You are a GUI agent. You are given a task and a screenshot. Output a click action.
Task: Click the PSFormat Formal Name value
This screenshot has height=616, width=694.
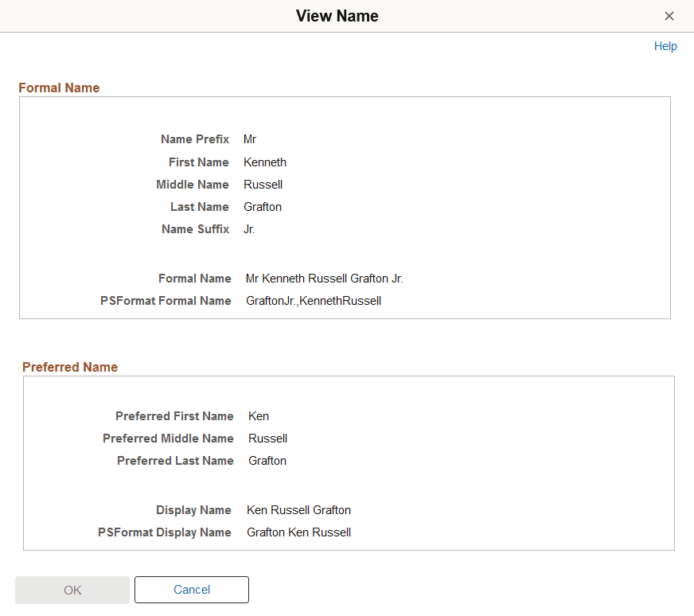(x=313, y=301)
